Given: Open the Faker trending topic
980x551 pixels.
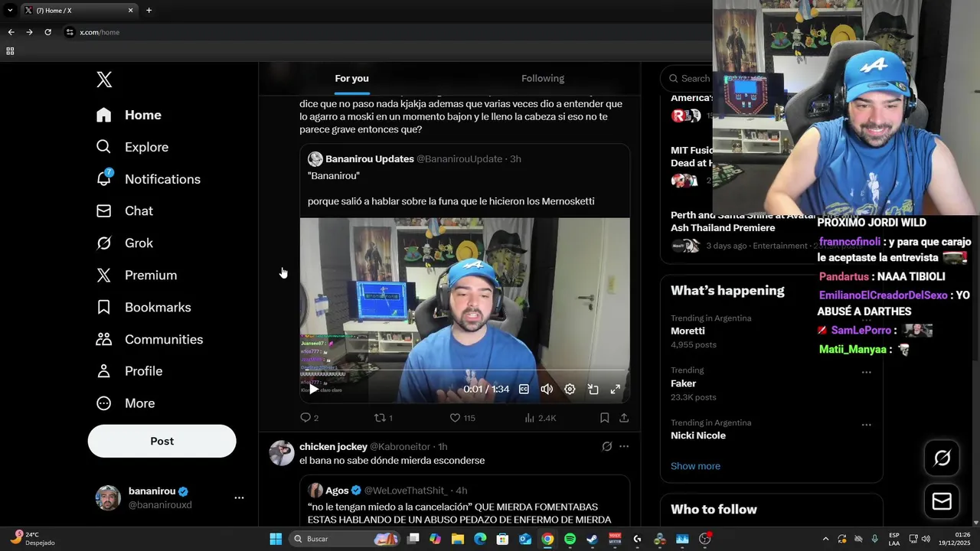Looking at the screenshot, I should coord(683,383).
